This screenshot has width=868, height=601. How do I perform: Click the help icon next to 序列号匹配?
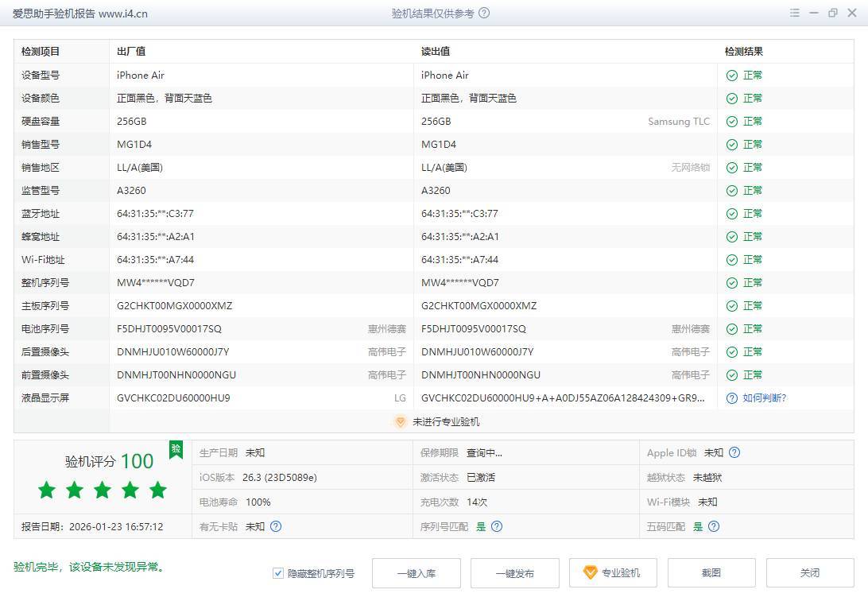497,526
